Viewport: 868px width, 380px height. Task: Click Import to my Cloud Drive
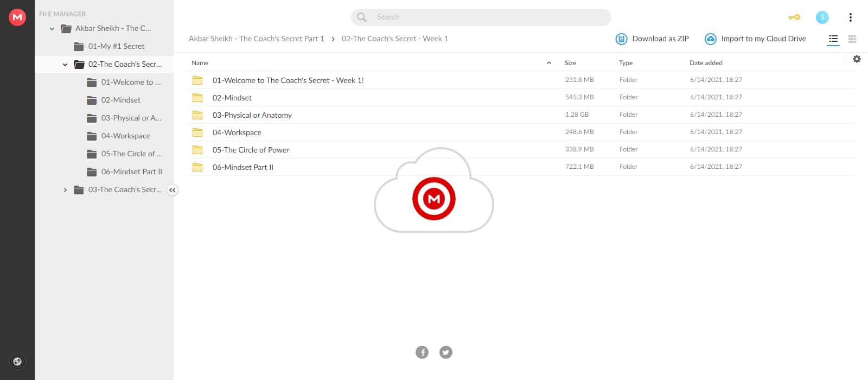pos(755,39)
